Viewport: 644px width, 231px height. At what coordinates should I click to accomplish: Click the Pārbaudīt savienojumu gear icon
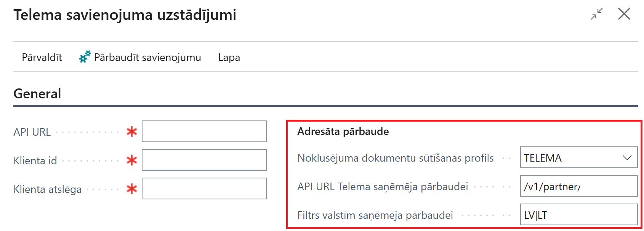[85, 57]
